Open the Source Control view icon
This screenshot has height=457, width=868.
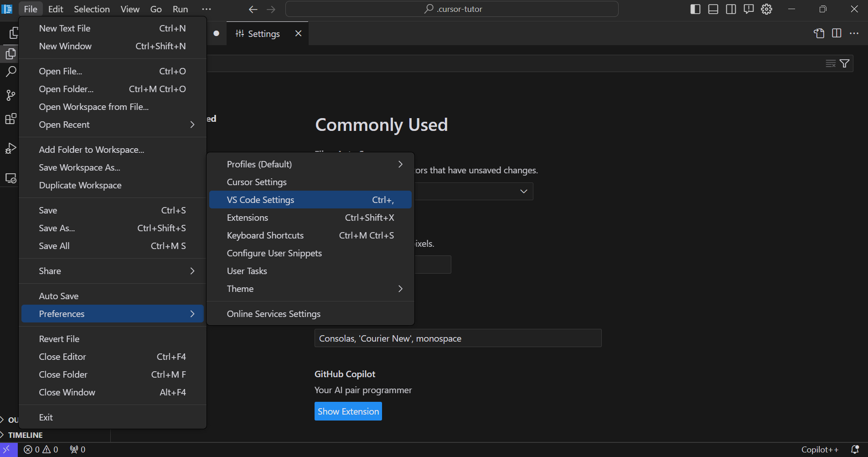pyautogui.click(x=10, y=95)
